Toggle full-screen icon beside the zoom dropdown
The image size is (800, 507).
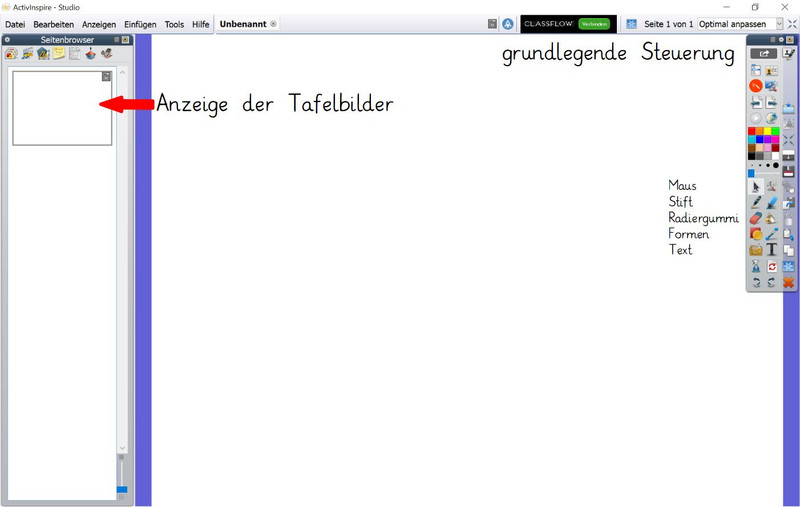[x=792, y=23]
